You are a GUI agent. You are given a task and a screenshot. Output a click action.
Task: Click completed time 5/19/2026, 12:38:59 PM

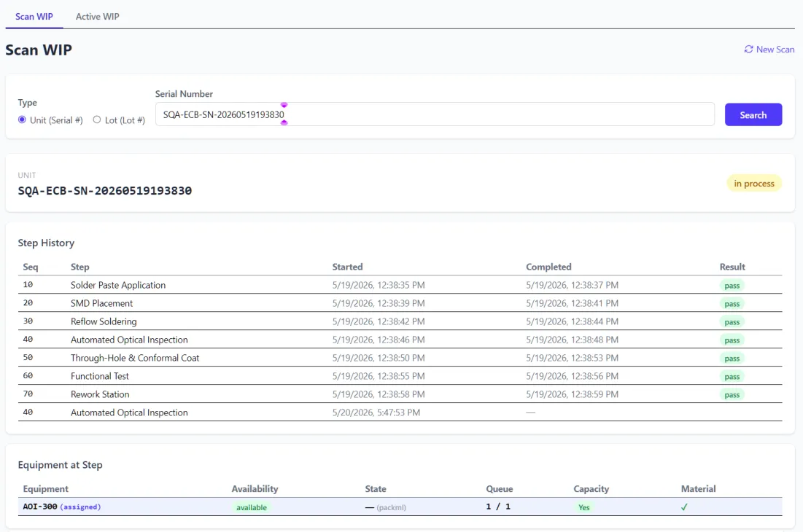(x=572, y=394)
